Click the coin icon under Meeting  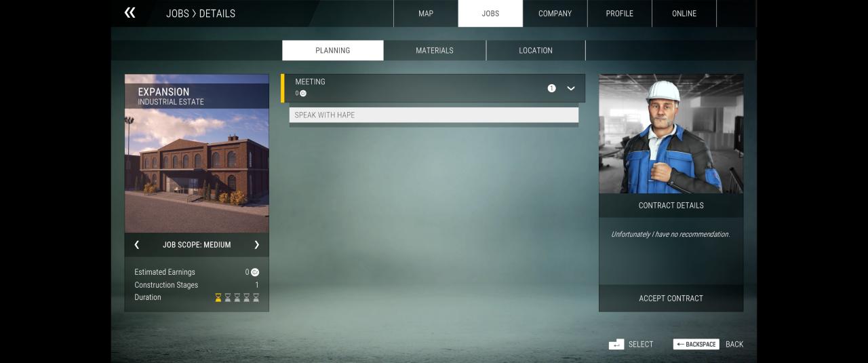(x=303, y=94)
